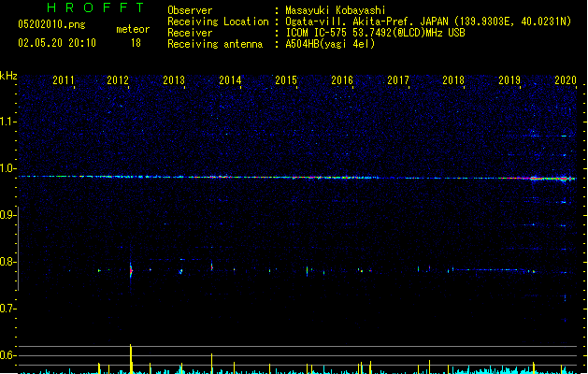Click the 2011 time axis label
Image resolution: width=588 pixels, height=374 pixels.
coord(64,80)
